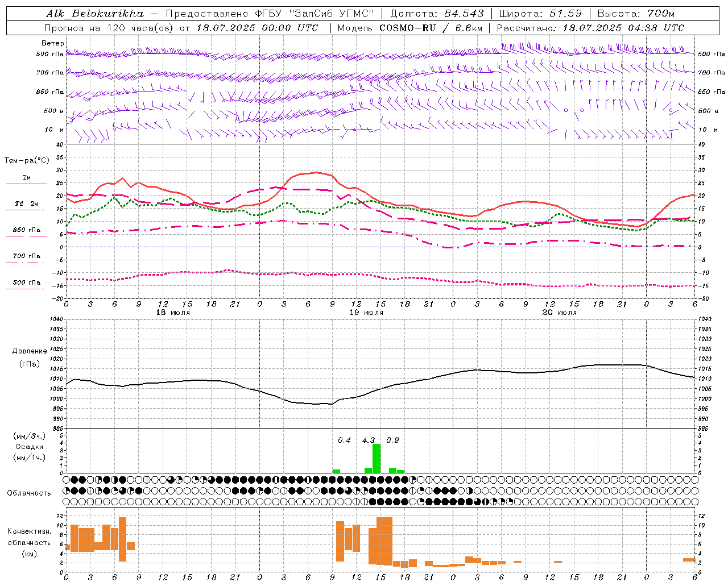Click the Модель COSMO-RU / 6.6км label

pyautogui.click(x=409, y=28)
